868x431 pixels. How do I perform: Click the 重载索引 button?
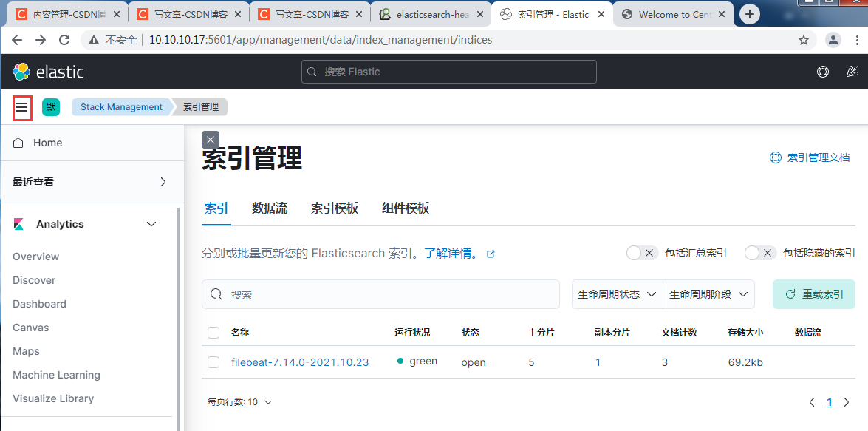(814, 294)
